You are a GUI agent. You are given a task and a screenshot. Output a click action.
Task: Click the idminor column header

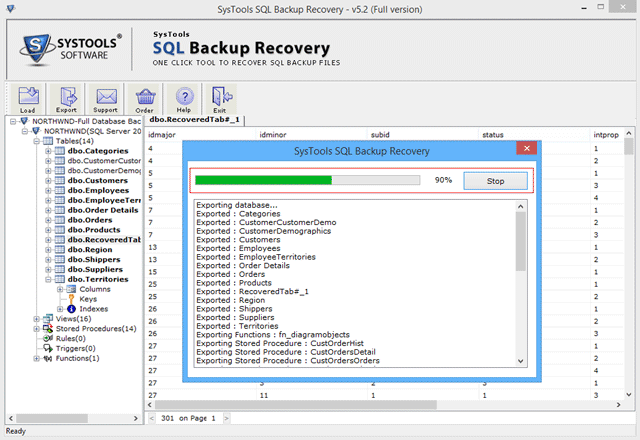click(312, 135)
